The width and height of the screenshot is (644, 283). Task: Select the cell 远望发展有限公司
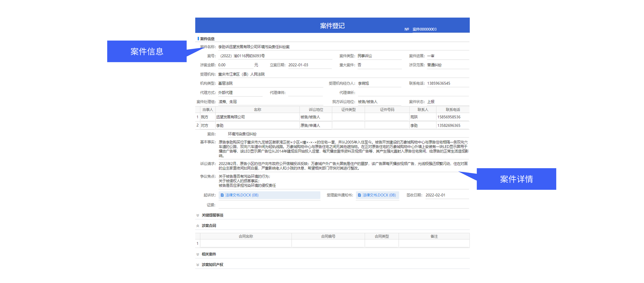(257, 117)
